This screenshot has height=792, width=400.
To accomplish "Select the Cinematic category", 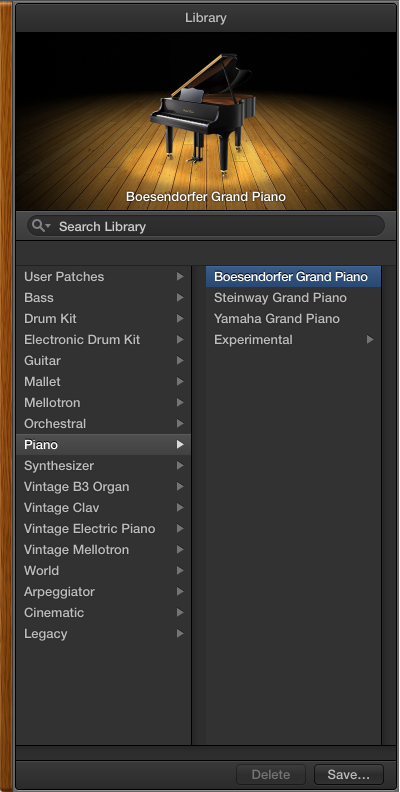I will pyautogui.click(x=103, y=612).
